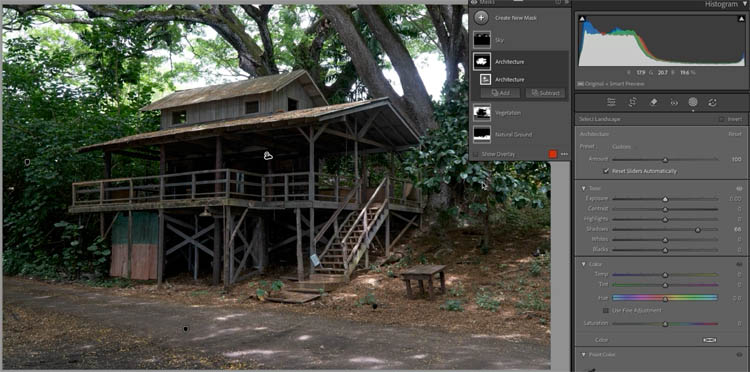Open the overlay options three-dot menu
The image size is (750, 372).
coord(564,154)
